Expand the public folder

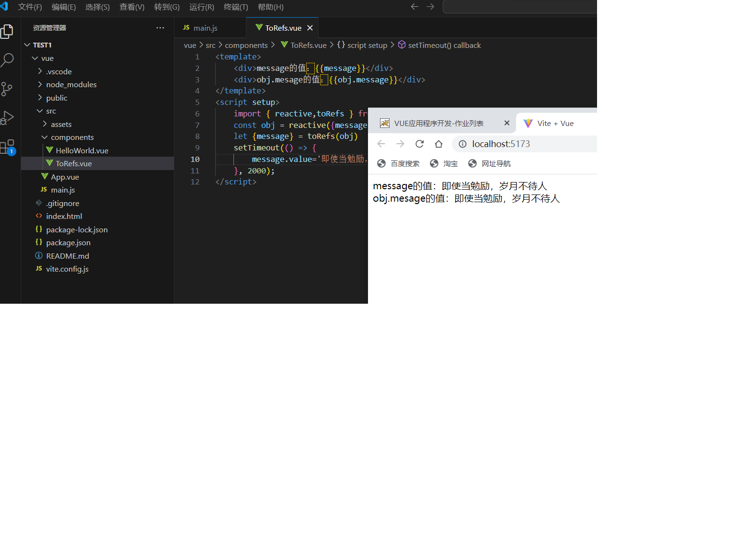click(x=97, y=98)
